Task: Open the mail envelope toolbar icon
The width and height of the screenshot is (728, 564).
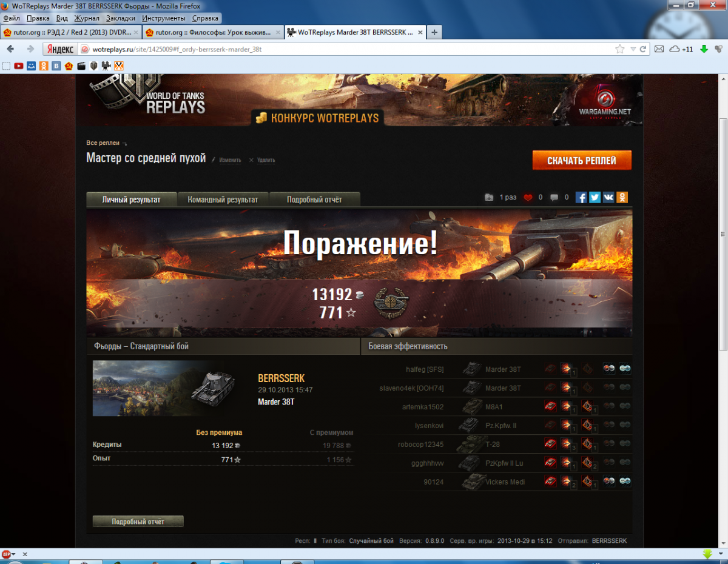Action: [x=659, y=49]
